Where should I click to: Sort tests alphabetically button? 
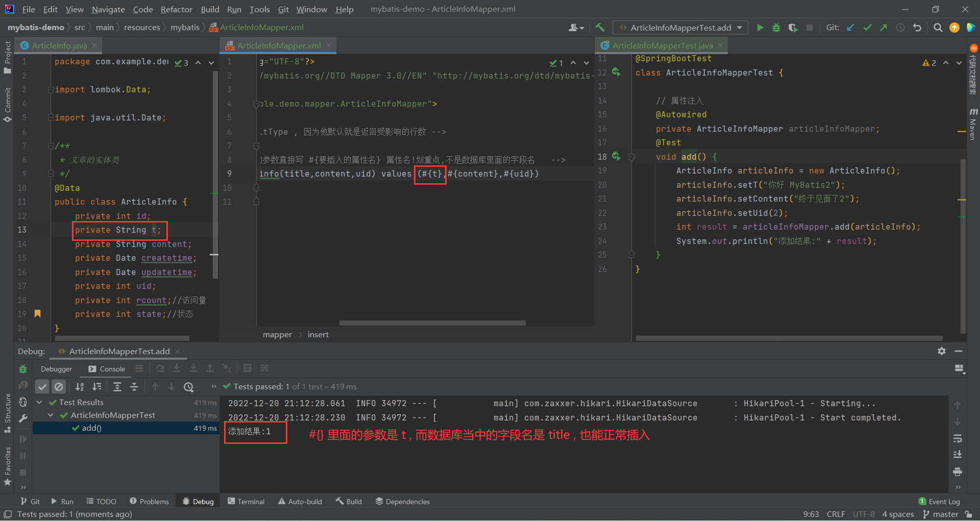click(80, 387)
